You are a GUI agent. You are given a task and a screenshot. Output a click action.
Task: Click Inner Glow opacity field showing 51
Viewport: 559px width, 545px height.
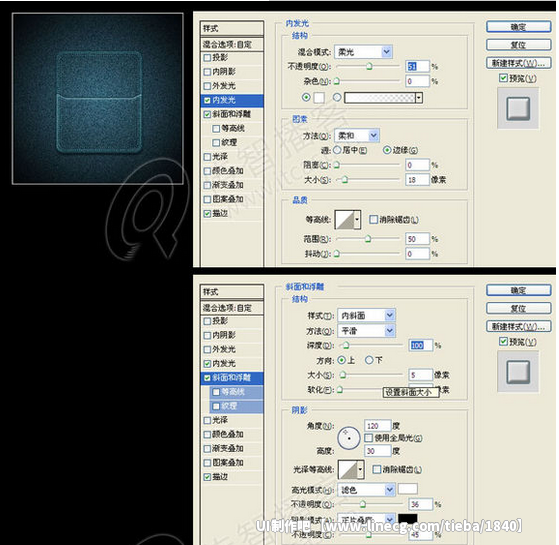[x=417, y=66]
